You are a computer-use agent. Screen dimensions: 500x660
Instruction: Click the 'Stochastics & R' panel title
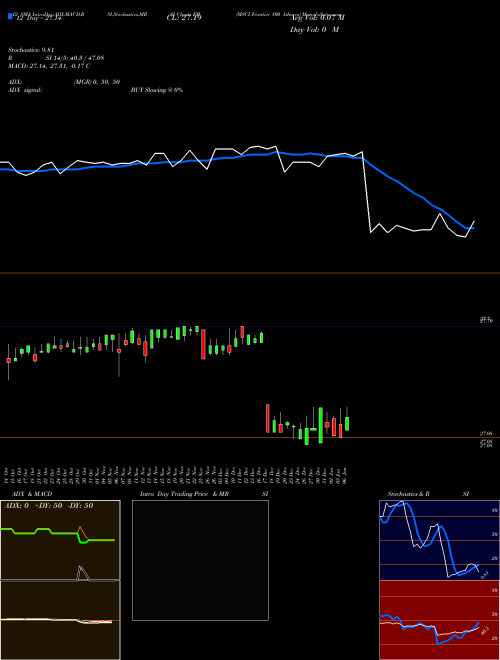click(408, 494)
